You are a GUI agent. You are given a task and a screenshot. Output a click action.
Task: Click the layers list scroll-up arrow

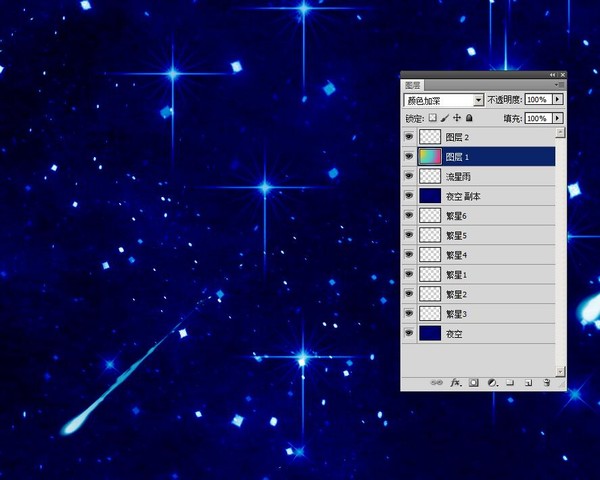point(560,132)
